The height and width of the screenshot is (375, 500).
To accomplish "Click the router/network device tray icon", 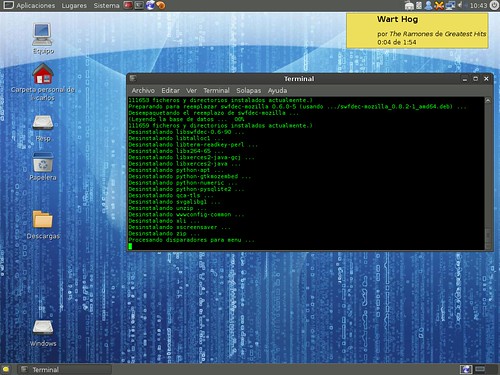I will coord(409,6).
